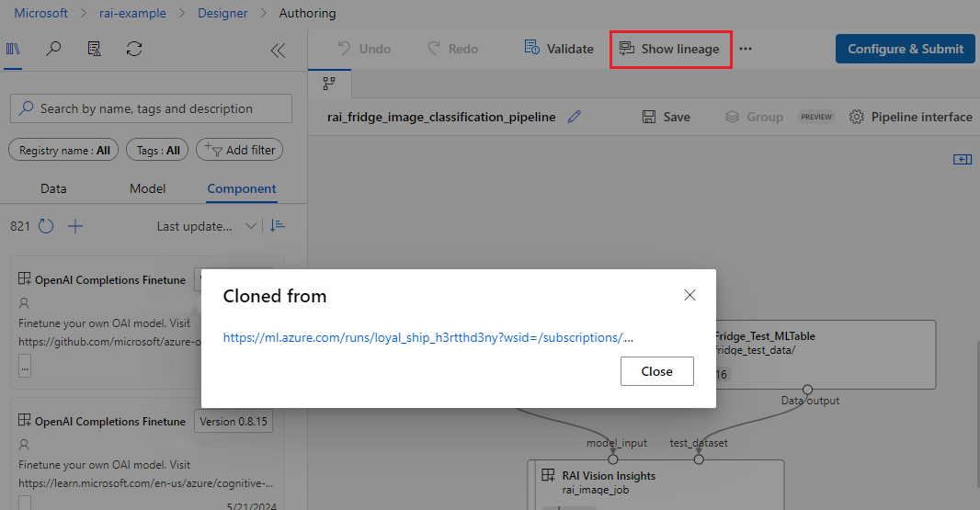Open the asset library icon in sidebar
This screenshot has height=510, width=980.
pyautogui.click(x=13, y=49)
